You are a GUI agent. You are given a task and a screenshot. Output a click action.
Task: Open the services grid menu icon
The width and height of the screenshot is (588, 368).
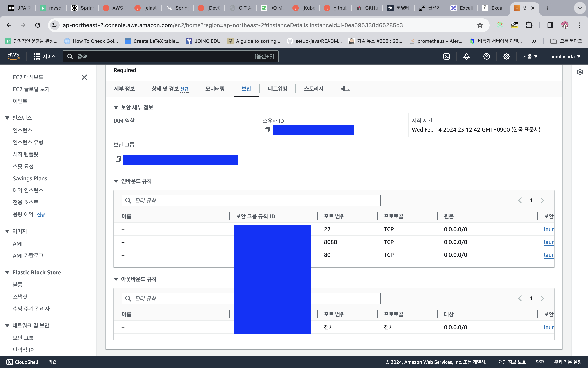click(37, 56)
